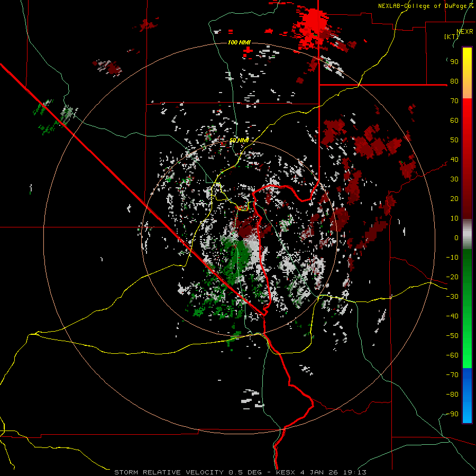
Task: Click the NEXLAB-College of DuPage credit text
Action: [x=425, y=6]
